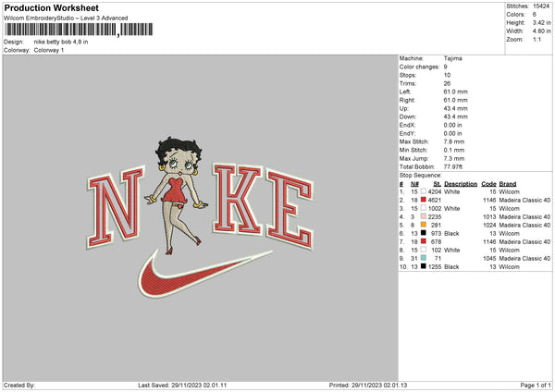
Task: Click the 'Code' column header
Action: [x=488, y=184]
